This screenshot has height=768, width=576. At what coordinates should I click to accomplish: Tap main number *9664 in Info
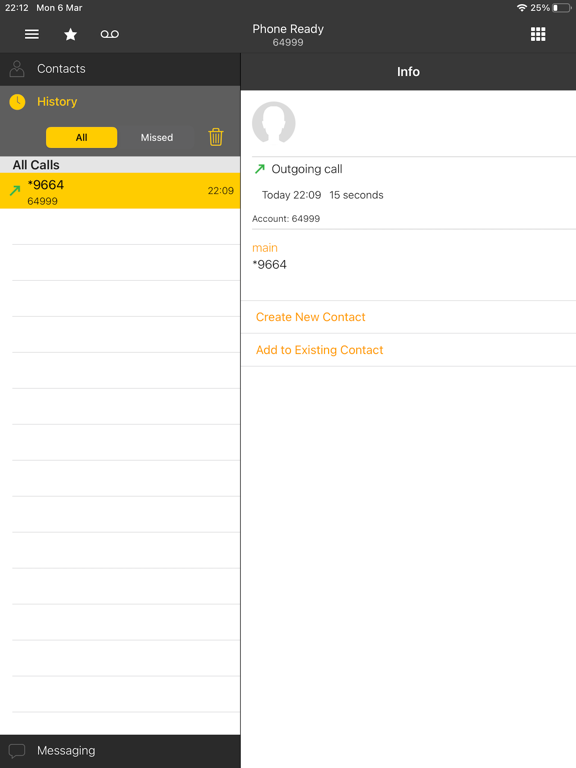[x=269, y=264]
